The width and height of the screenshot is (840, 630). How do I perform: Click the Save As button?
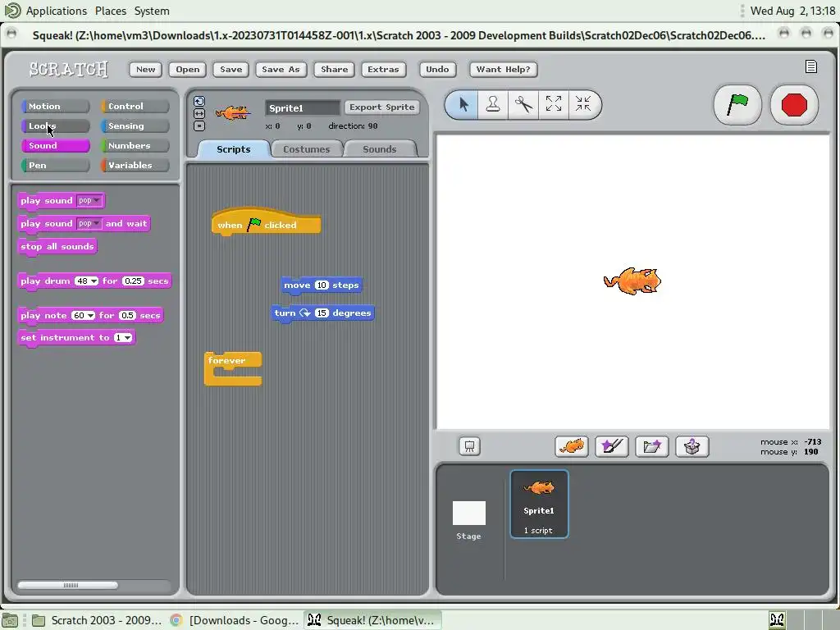(x=281, y=69)
